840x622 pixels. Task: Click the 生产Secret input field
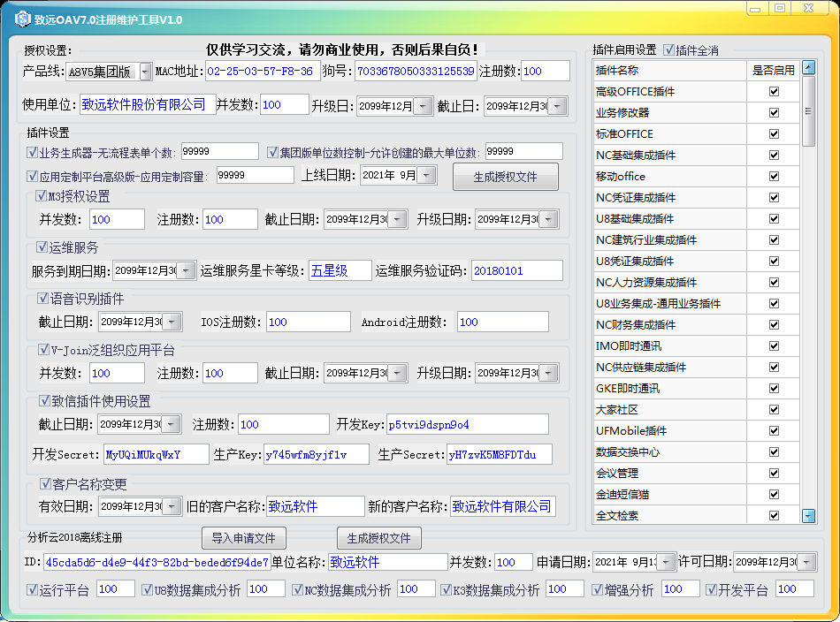click(x=500, y=454)
